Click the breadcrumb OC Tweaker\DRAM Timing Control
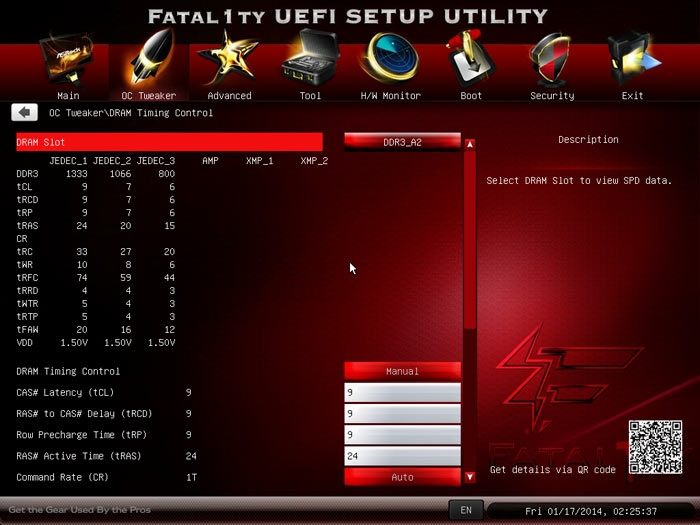This screenshot has width=700, height=525. pyautogui.click(x=131, y=112)
